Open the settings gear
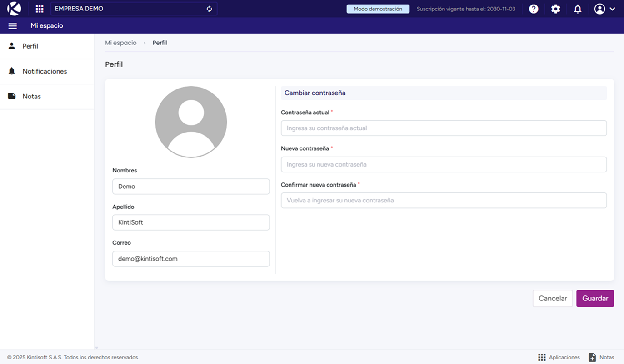The width and height of the screenshot is (624, 364). 555,9
